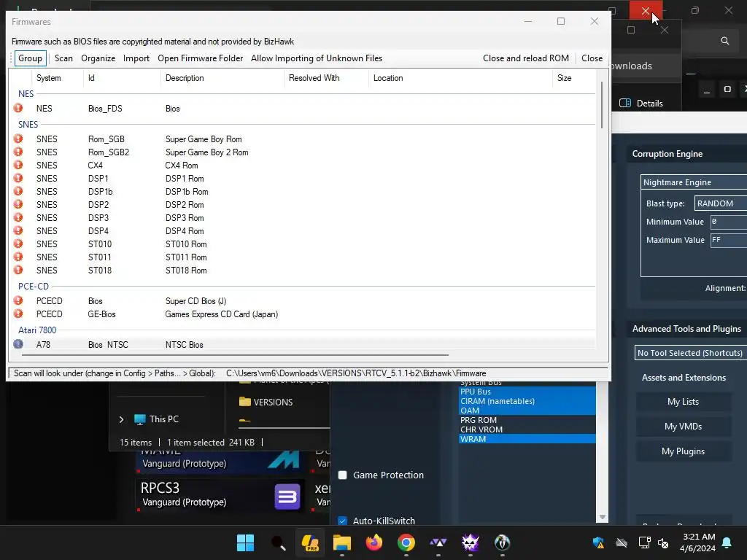747x560 pixels.
Task: Select CIRAM (nametables) memory domain
Action: click(x=527, y=401)
